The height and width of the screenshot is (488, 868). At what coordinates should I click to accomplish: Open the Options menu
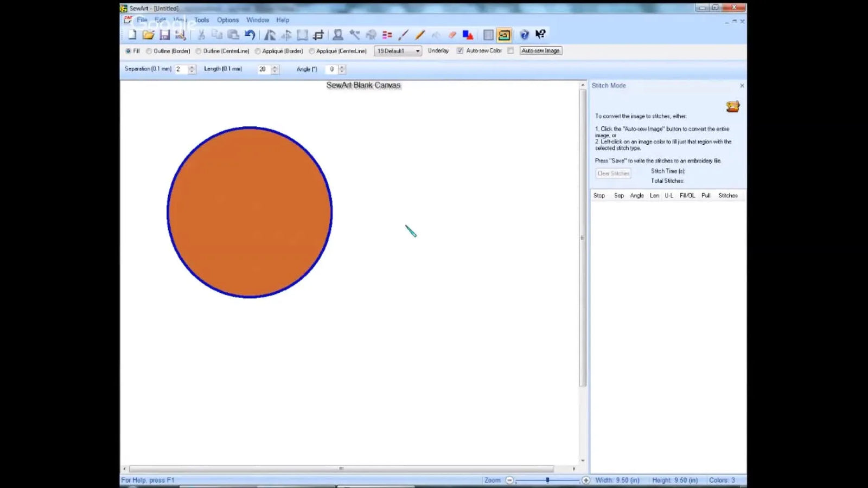tap(228, 20)
